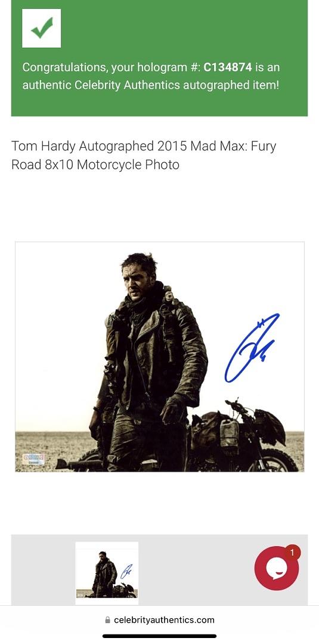Select the small photo thumbnail below
The width and height of the screenshot is (319, 644).
(107, 573)
